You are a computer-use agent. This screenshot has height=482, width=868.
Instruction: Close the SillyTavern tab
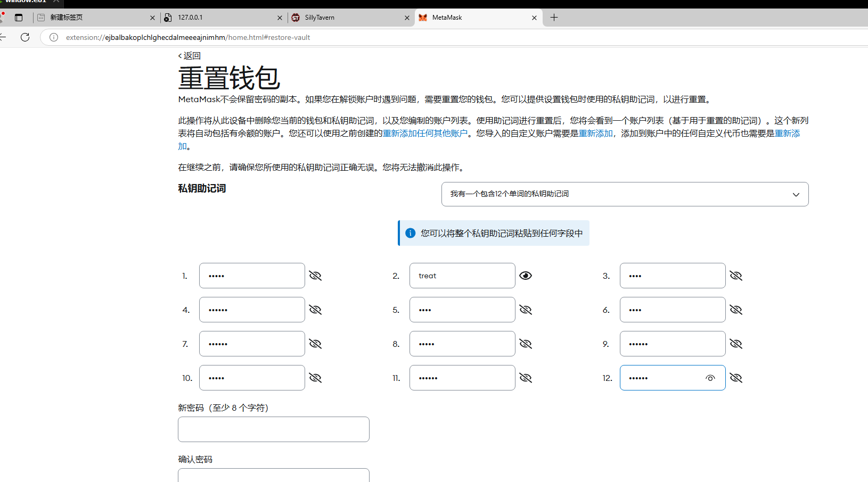point(407,18)
